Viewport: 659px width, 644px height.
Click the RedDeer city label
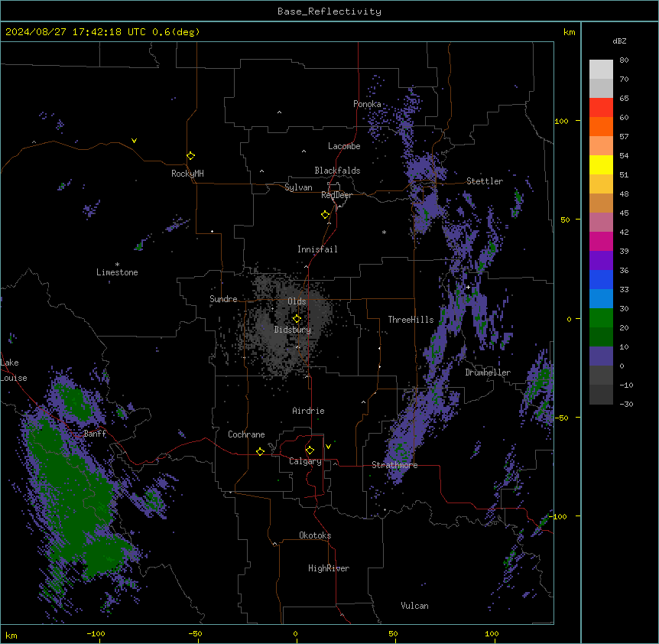[336, 195]
